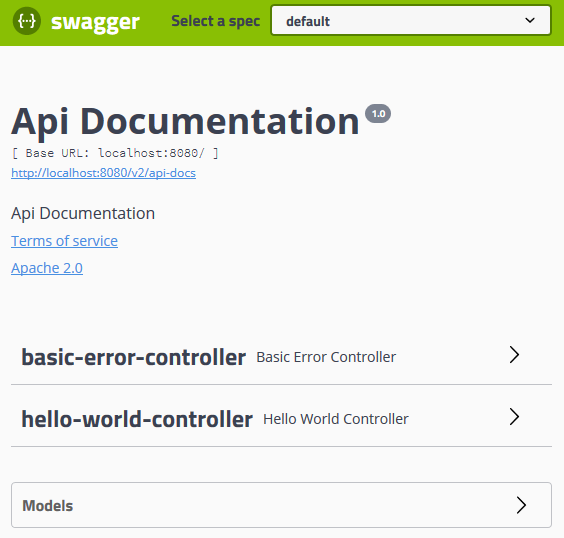This screenshot has width=564, height=538.
Task: Click the Api Documentation description paragraph
Action: [x=83, y=214]
